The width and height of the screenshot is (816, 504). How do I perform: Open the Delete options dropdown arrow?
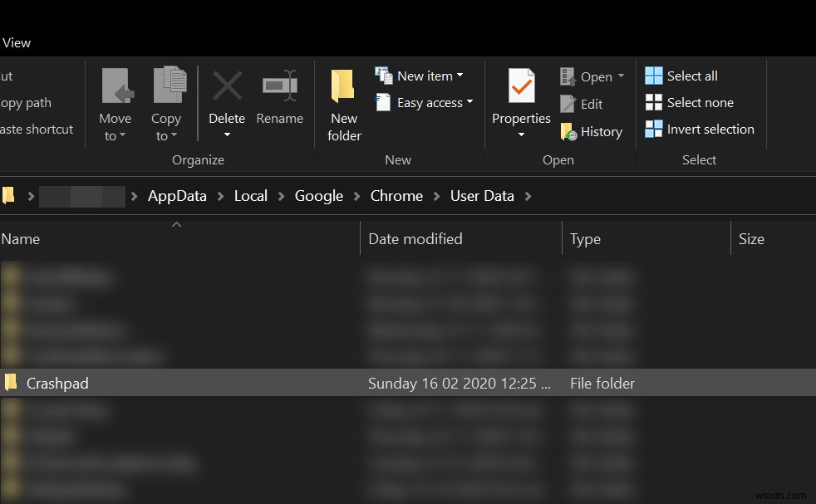[x=227, y=135]
